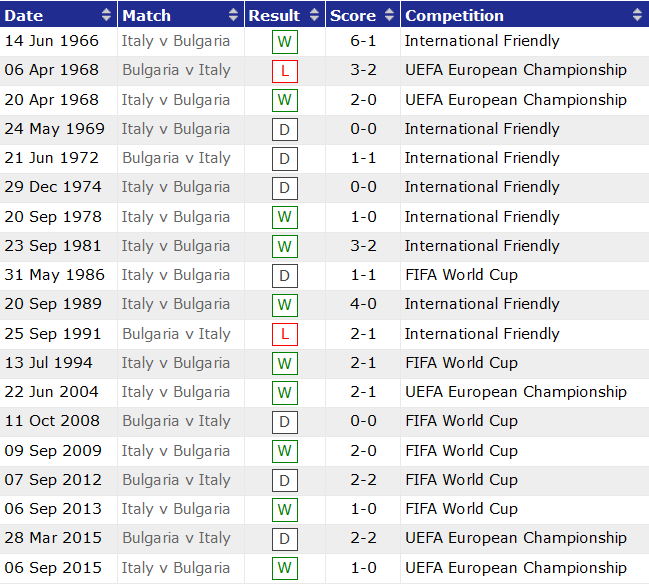This screenshot has width=649, height=585.
Task: Click the Match column sort arrows
Action: [x=235, y=15]
